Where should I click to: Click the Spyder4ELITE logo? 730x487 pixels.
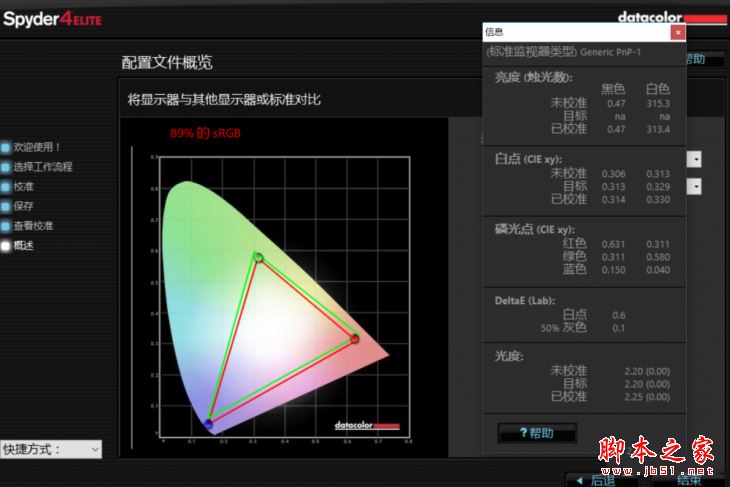(x=52, y=19)
